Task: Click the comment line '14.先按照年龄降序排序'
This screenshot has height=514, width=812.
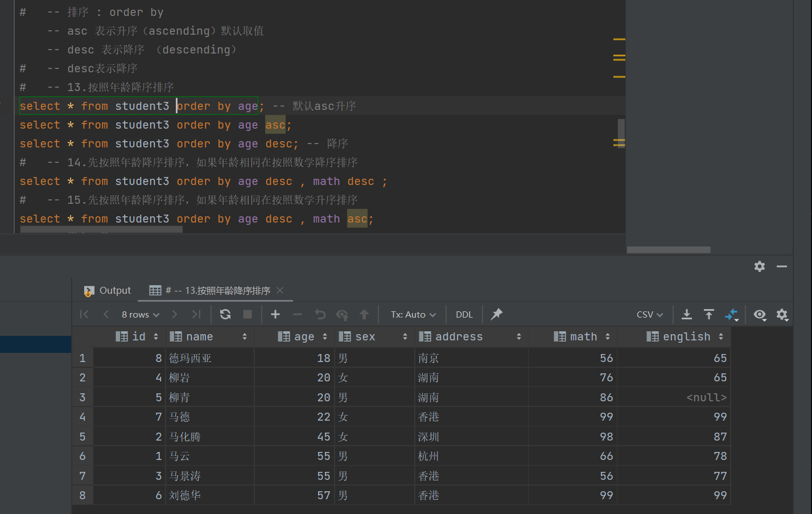Action: tap(188, 162)
